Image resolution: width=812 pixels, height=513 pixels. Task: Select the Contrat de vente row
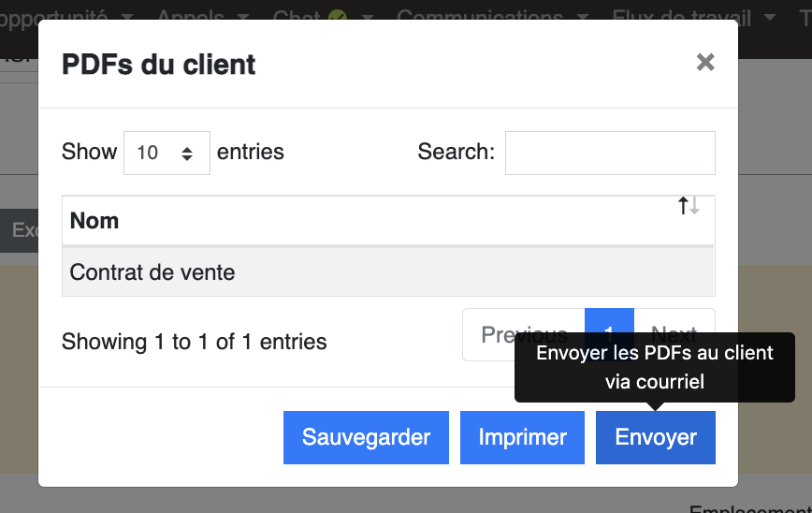coord(388,272)
